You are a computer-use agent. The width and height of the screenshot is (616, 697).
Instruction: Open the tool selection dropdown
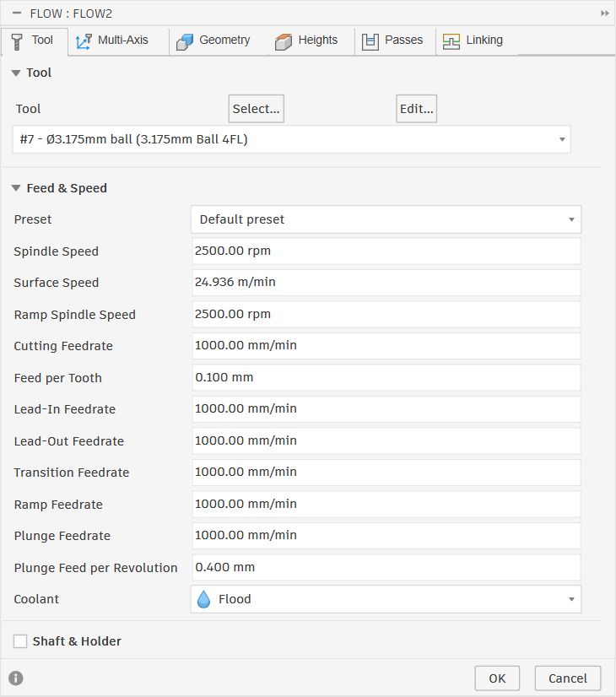pyautogui.click(x=292, y=139)
